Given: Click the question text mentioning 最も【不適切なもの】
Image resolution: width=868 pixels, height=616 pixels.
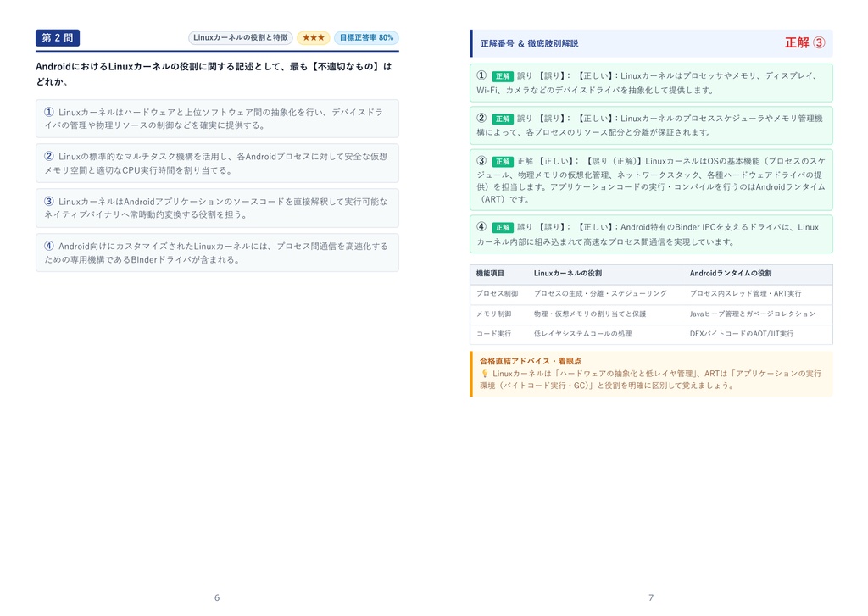Looking at the screenshot, I should 214,75.
